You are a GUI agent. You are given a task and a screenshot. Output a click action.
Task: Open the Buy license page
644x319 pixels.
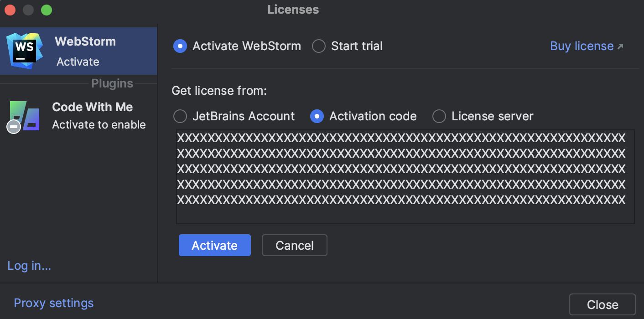pyautogui.click(x=583, y=46)
